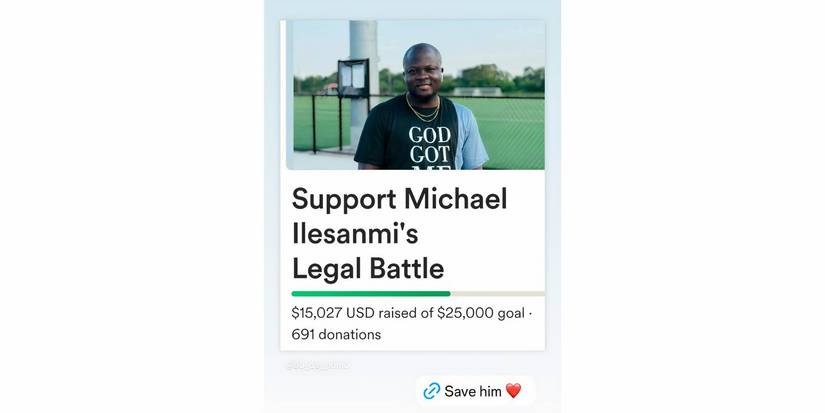Click the "$25,000 goal" text
This screenshot has height=413, width=825.
481,313
